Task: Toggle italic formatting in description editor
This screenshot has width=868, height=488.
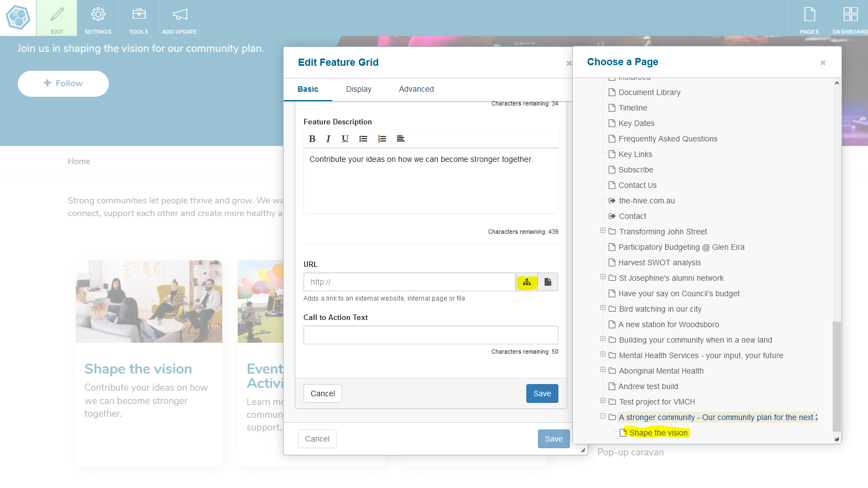Action: tap(328, 139)
